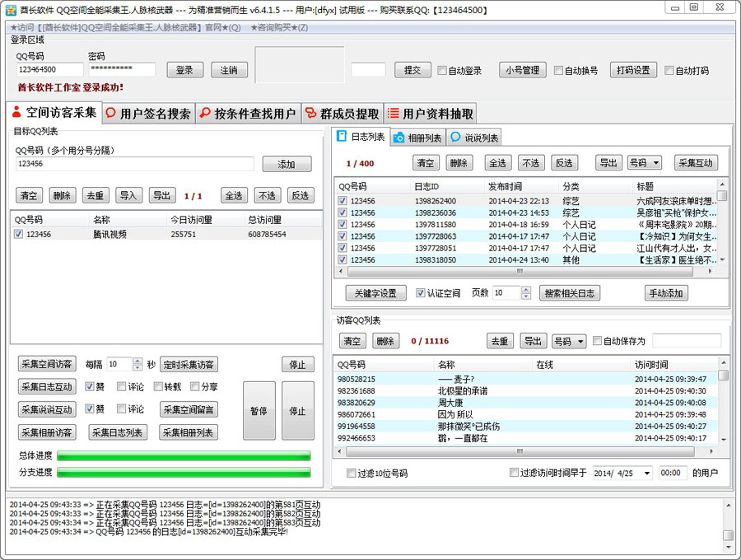Uncheck log row with ID 1398262400

point(343,201)
